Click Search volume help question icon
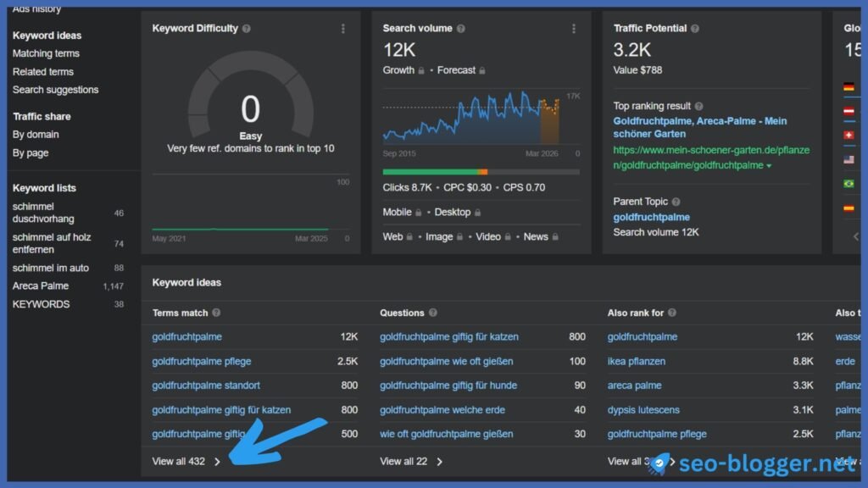This screenshot has height=488, width=868. tap(460, 29)
